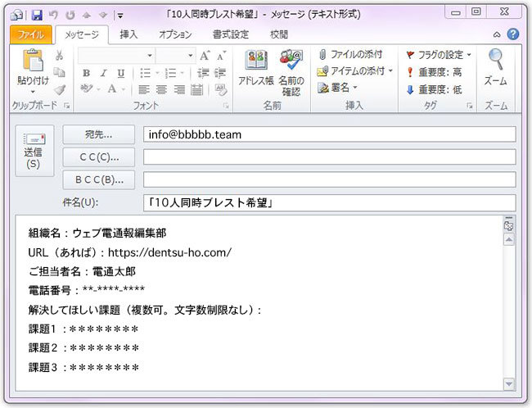Toggle Underline formatting

[x=121, y=74]
